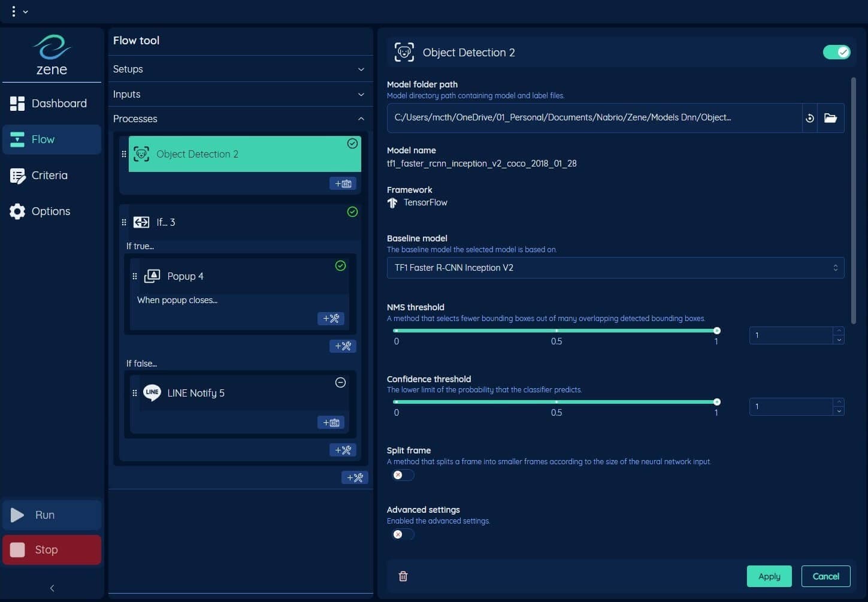
Task: Click the trash delete icon
Action: [x=403, y=576]
